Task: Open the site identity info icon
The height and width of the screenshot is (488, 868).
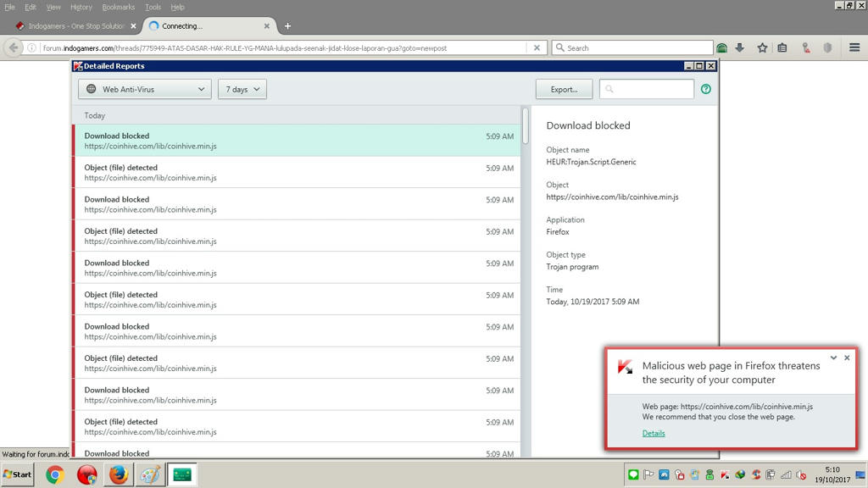Action: coord(31,48)
